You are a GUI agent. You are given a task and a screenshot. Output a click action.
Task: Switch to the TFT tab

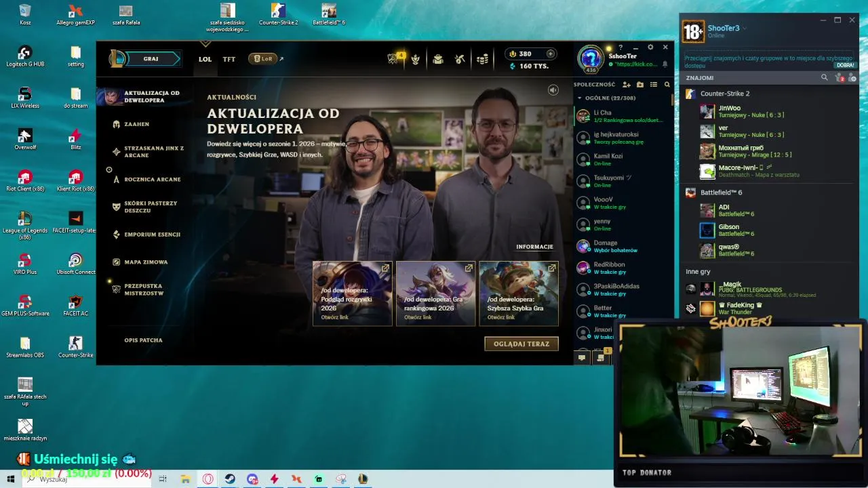pyautogui.click(x=229, y=59)
